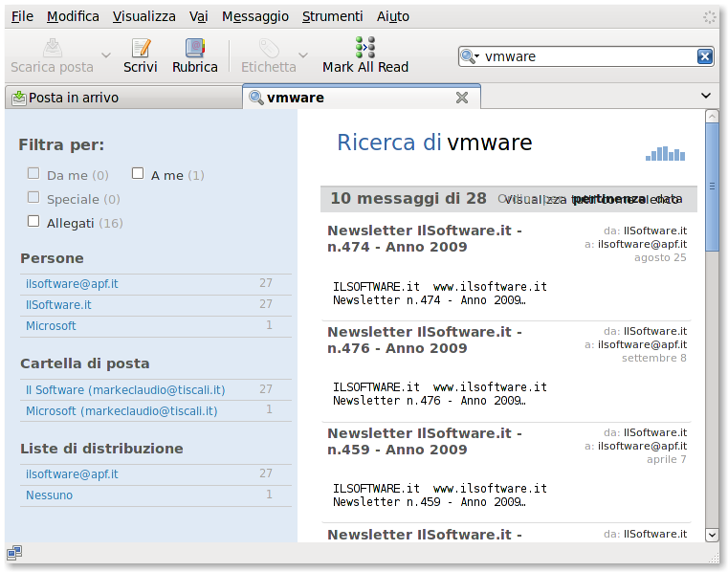728x572 pixels.
Task: Open the Etichetta dropdown arrow
Action: 303,55
